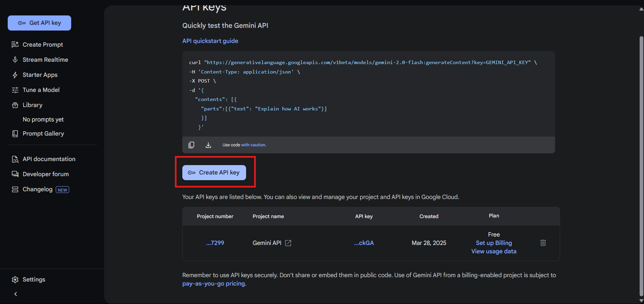The image size is (644, 304).
Task: Browse the Prompt Gallery
Action: click(x=43, y=133)
